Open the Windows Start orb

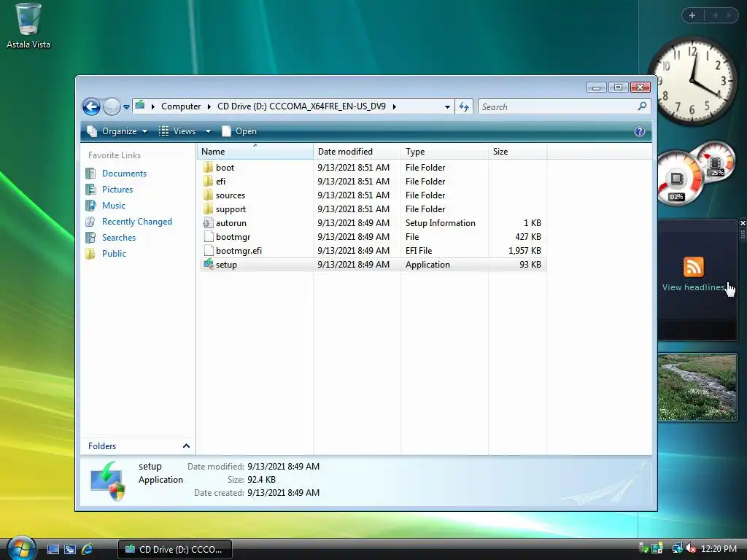click(x=21, y=548)
